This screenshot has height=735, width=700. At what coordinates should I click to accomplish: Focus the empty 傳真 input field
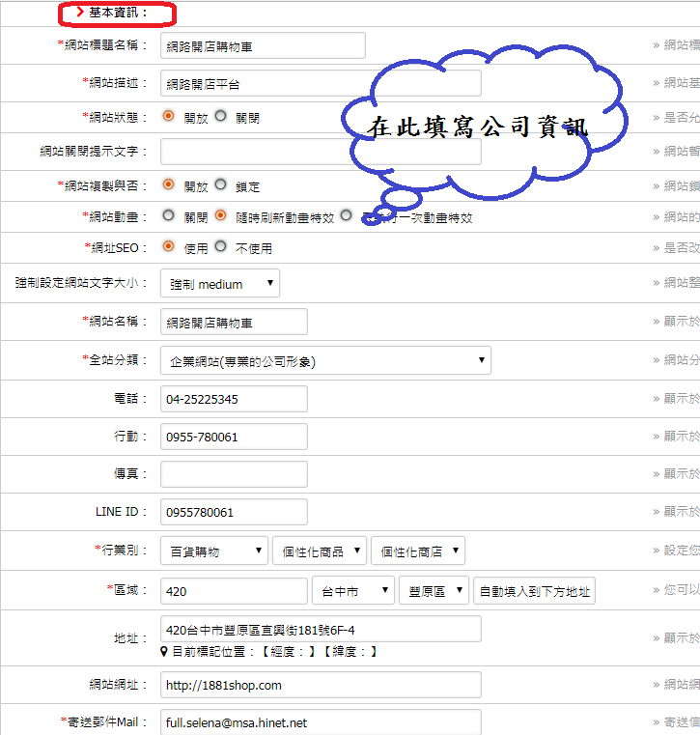coord(234,474)
